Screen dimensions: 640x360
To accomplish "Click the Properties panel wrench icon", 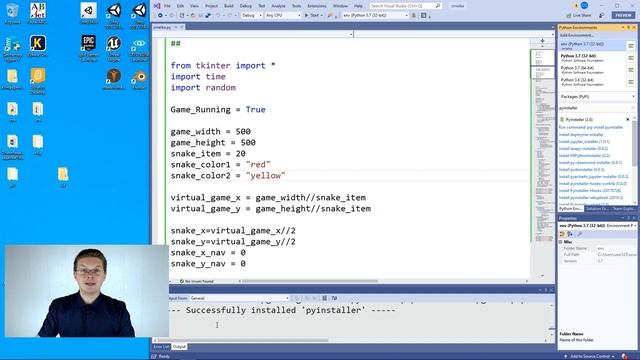I will (x=580, y=234).
